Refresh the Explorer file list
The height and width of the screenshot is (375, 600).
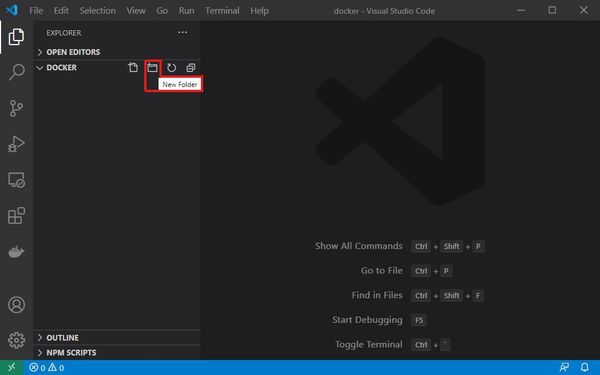(171, 68)
